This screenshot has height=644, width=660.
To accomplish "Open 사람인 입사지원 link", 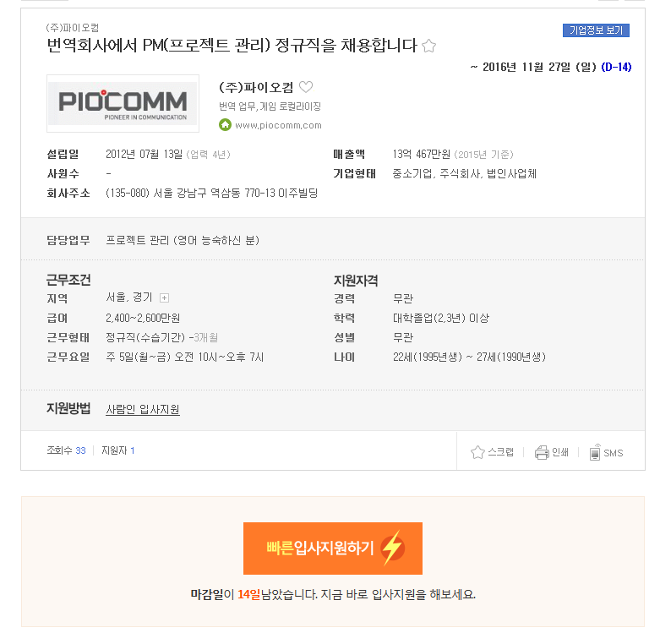I will 143,410.
